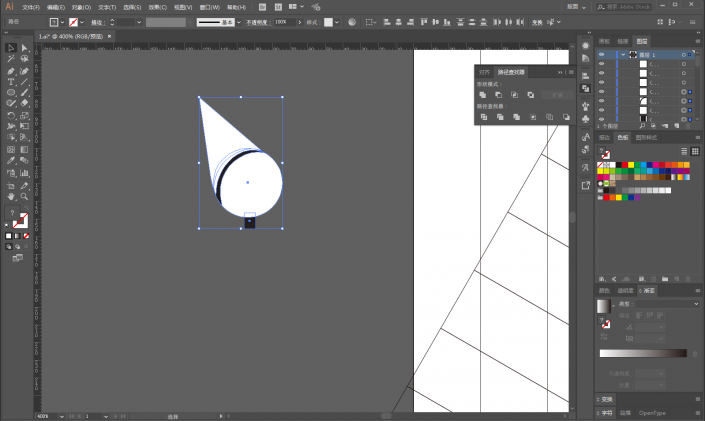Pick the red swatch in top swatch row
The width and height of the screenshot is (705, 421).
click(625, 165)
